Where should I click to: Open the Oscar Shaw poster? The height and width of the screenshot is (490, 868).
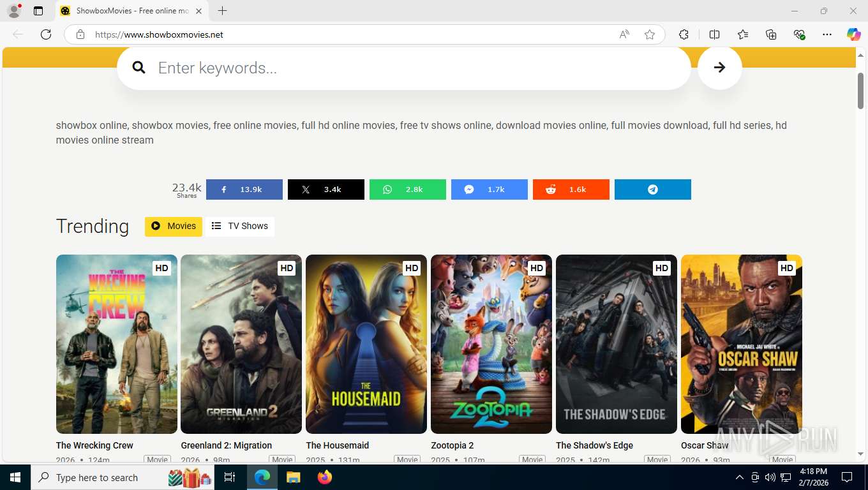point(742,345)
